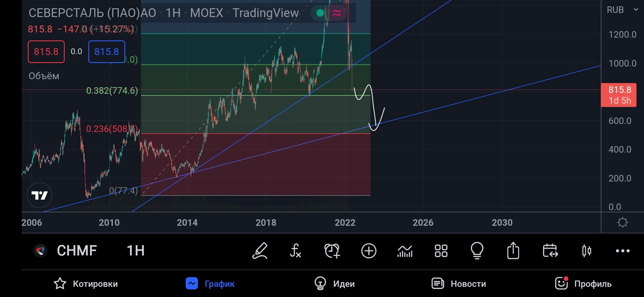
Task: Tap the 2022 marker on the time axis
Action: click(345, 222)
